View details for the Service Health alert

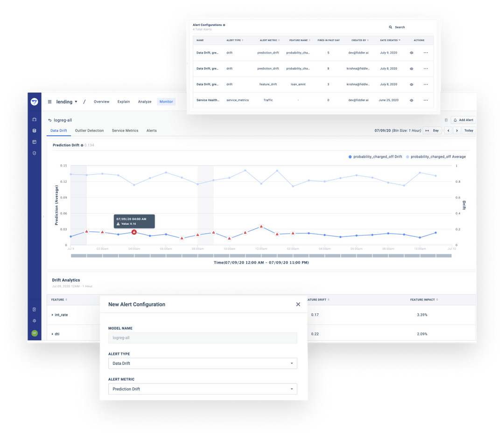[411, 100]
